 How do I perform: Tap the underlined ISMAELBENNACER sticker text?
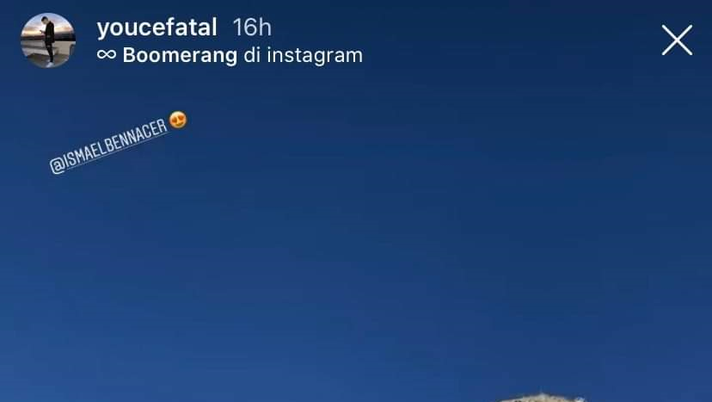pos(116,144)
